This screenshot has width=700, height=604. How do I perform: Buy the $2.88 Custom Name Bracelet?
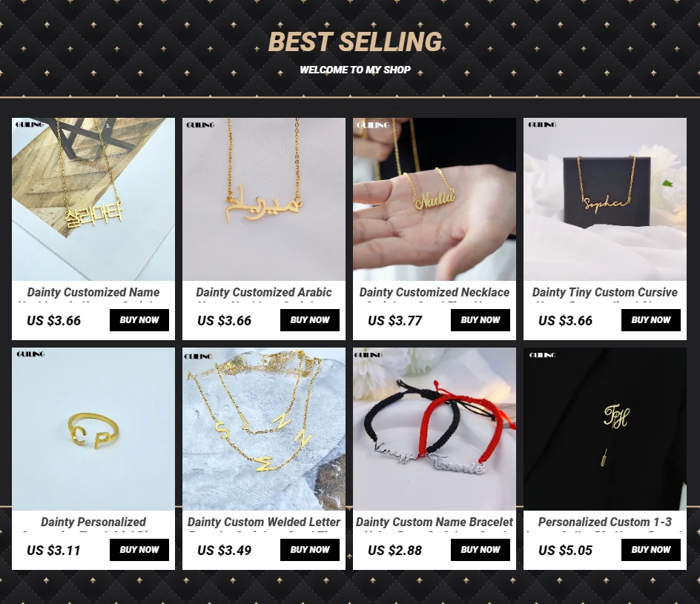pyautogui.click(x=481, y=550)
